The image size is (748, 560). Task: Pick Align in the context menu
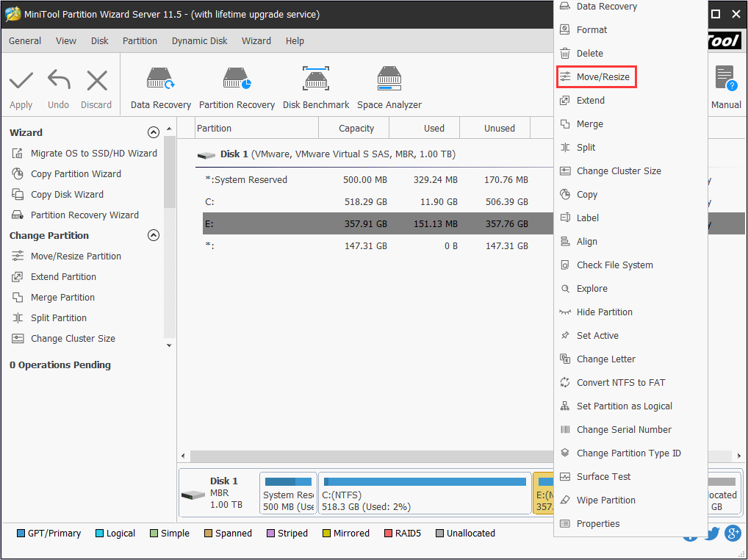point(630,241)
